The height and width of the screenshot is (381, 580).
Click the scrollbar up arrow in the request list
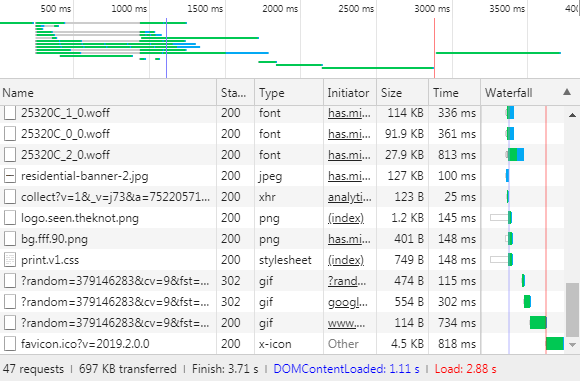(572, 115)
